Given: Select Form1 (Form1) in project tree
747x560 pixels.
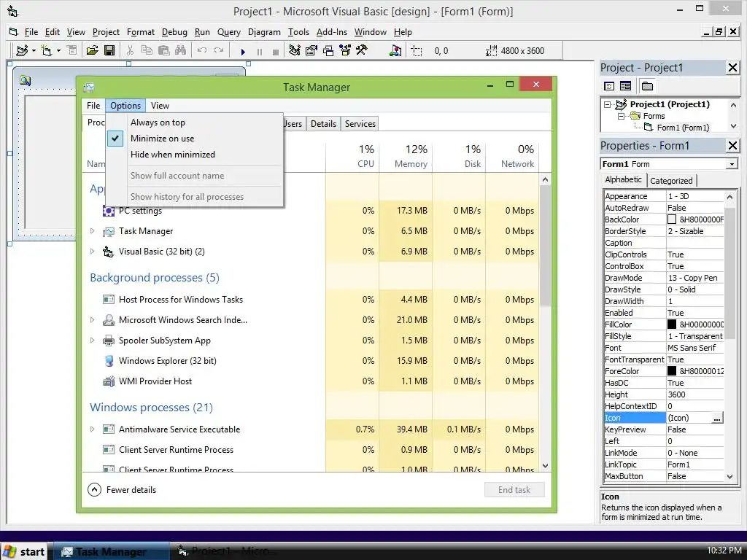Looking at the screenshot, I should click(683, 128).
